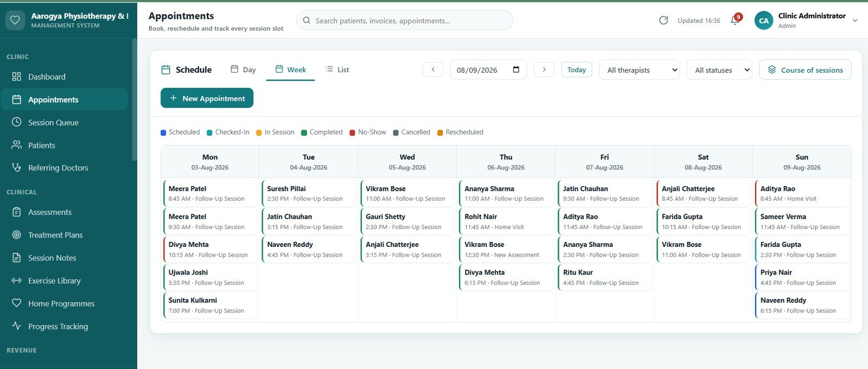
Task: Open Referring Doctors page link
Action: point(64,168)
